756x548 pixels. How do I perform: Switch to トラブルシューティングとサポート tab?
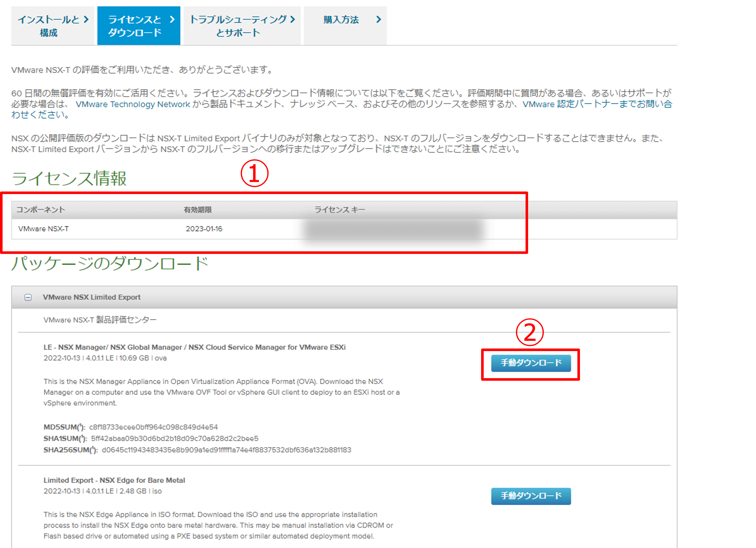pyautogui.click(x=238, y=26)
